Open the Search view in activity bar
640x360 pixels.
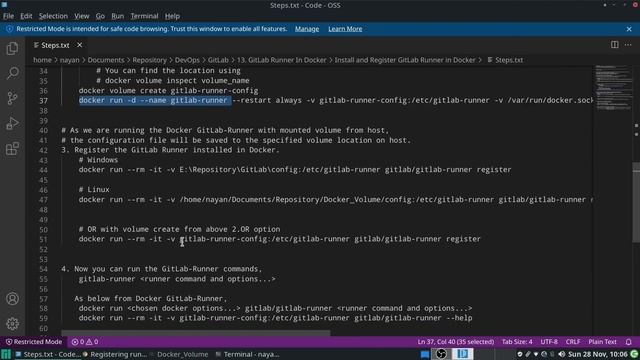pos(12,73)
